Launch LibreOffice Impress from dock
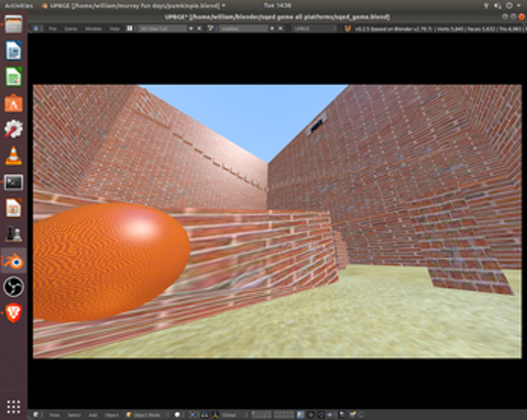This screenshot has width=527, height=420. 14,208
